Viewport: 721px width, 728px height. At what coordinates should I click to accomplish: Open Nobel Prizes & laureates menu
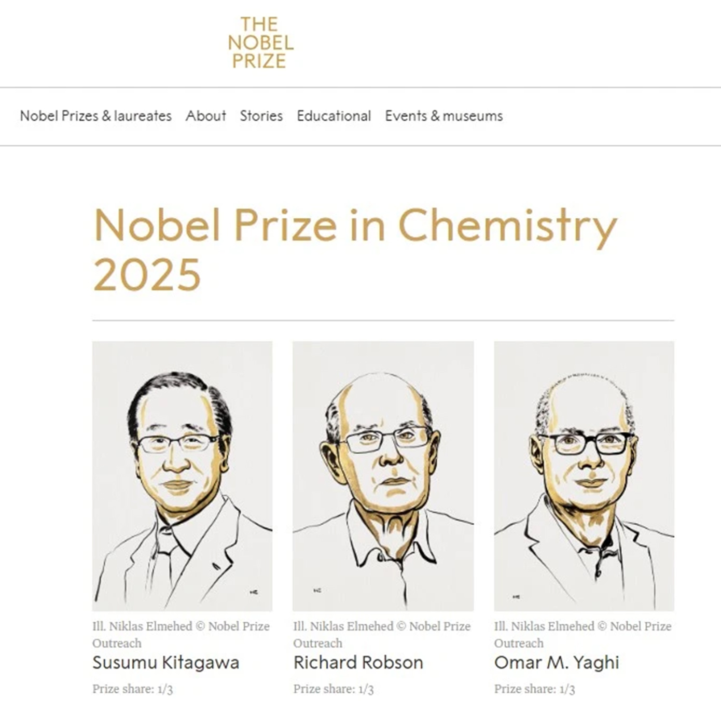[95, 116]
